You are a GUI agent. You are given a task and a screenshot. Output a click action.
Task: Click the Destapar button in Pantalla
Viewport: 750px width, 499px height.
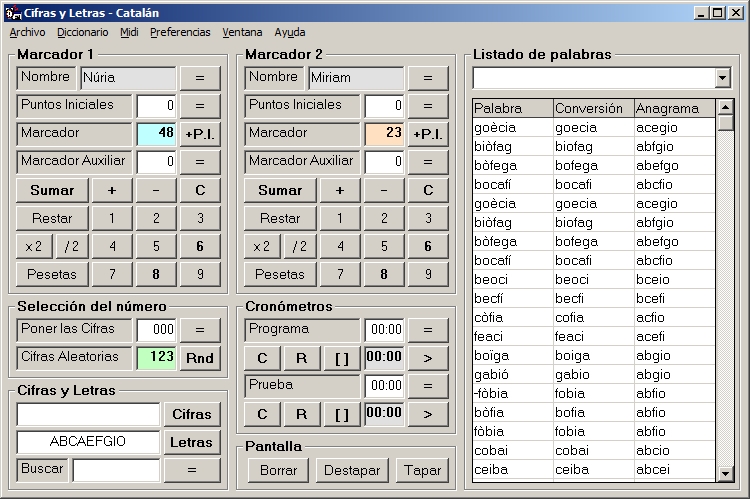tap(352, 470)
